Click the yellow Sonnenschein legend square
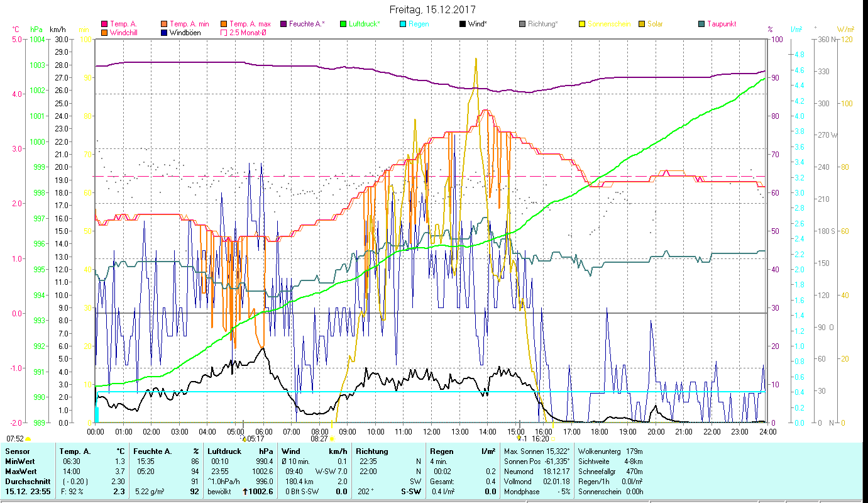The image size is (868, 503). point(582,24)
